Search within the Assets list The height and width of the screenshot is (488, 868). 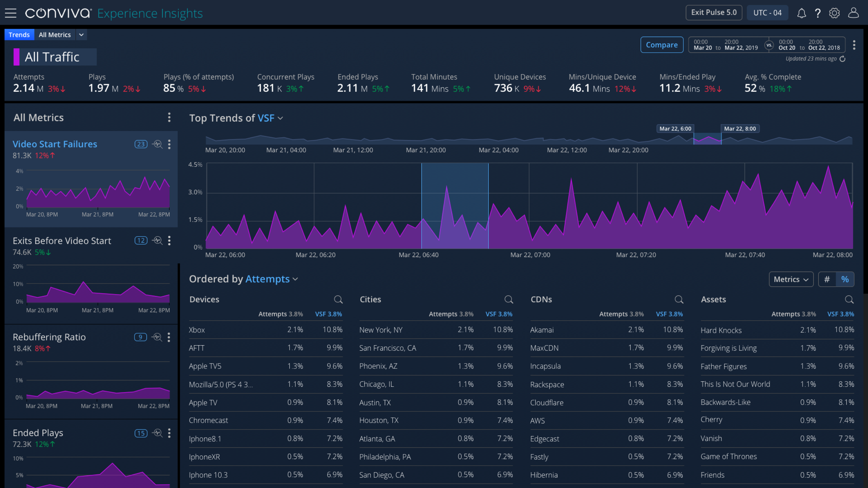(850, 300)
